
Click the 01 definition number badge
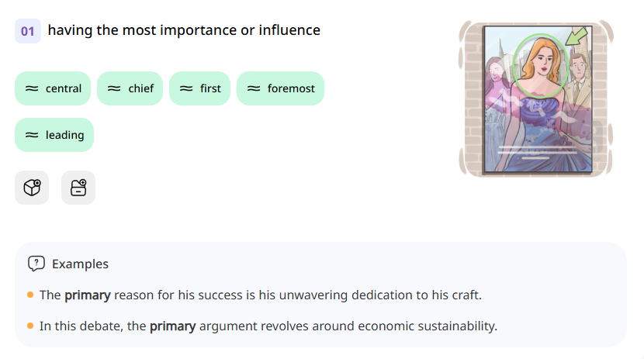click(28, 31)
